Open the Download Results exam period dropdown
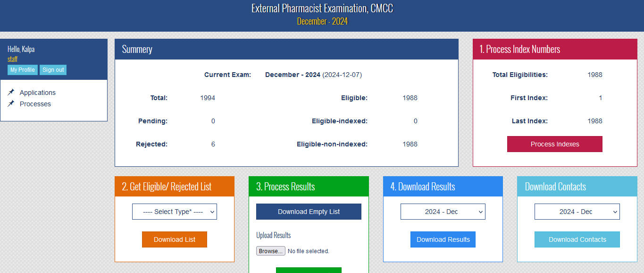Screen dimensions: 644x273 [x=443, y=212]
